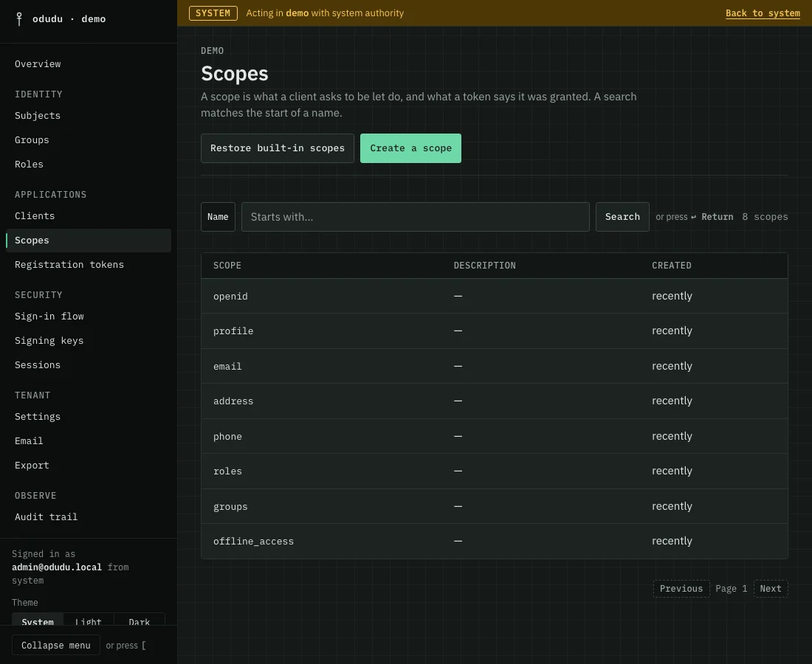The image size is (812, 664).
Task: Open the profile scope
Action: [x=495, y=331]
